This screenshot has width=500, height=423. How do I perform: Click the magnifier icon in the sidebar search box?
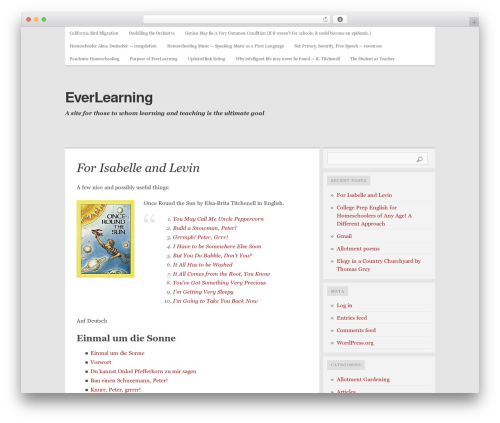(420, 159)
